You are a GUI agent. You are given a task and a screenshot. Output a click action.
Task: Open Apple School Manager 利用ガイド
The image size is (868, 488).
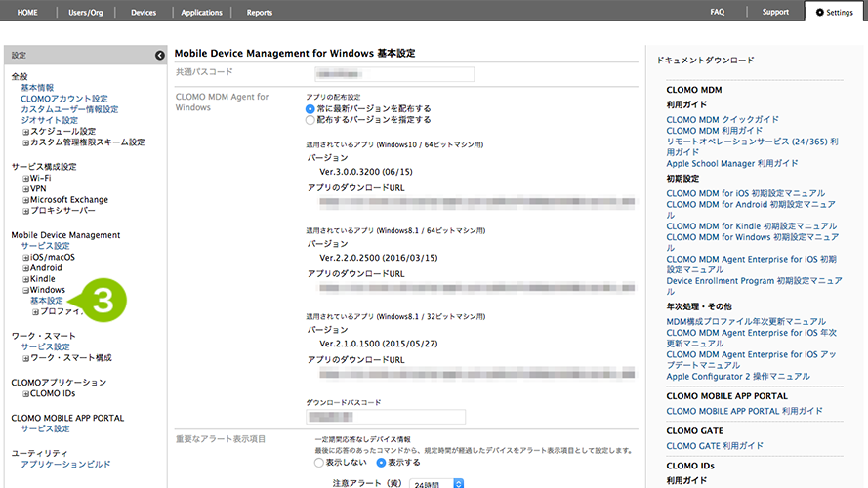pos(732,163)
